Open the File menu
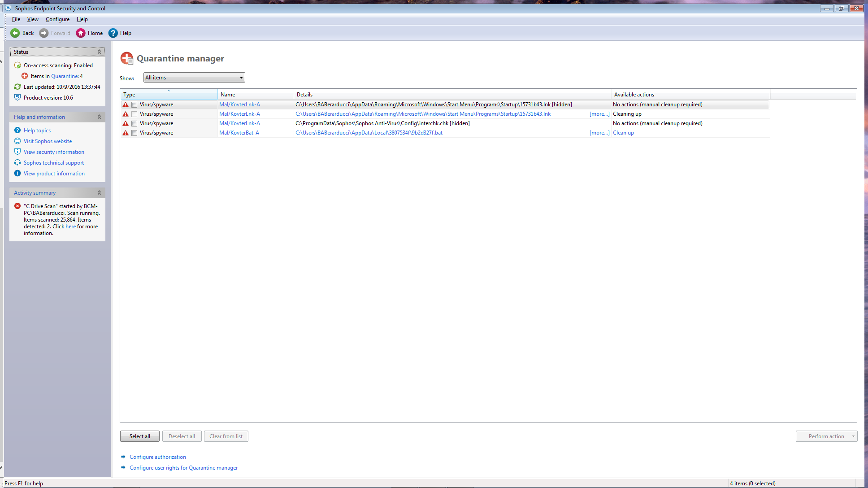Viewport: 868px width, 488px height. point(16,19)
